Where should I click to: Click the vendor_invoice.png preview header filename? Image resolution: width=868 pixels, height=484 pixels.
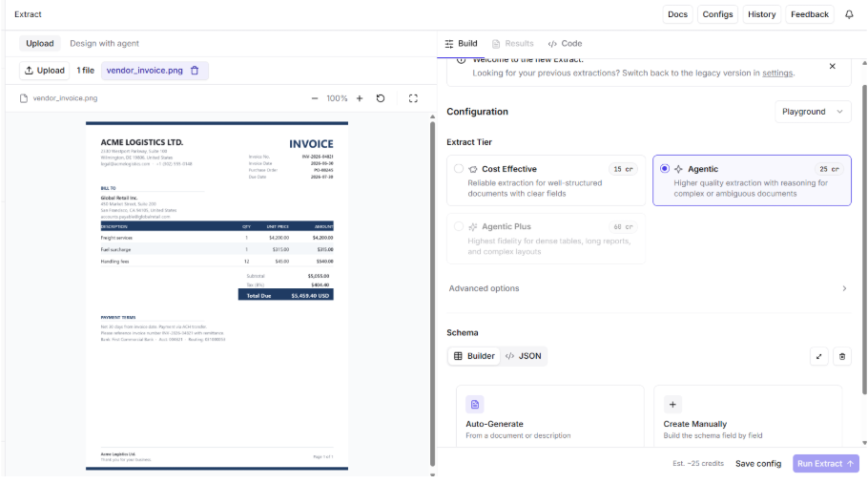[x=65, y=98]
